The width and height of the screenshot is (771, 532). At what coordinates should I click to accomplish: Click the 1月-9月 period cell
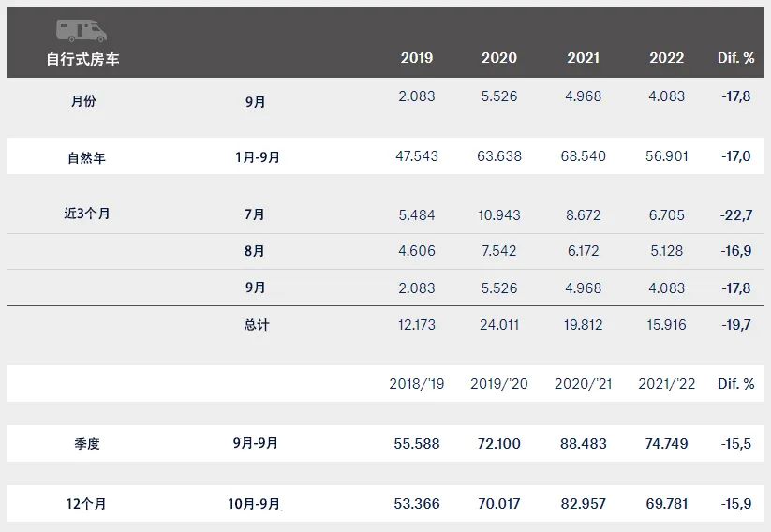pos(258,157)
